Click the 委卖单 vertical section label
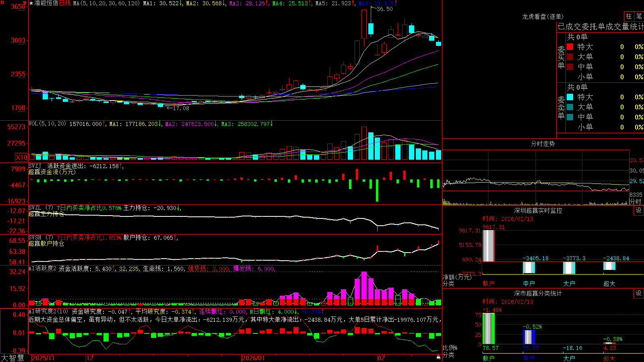This screenshot has width=644, height=362. 561,107
